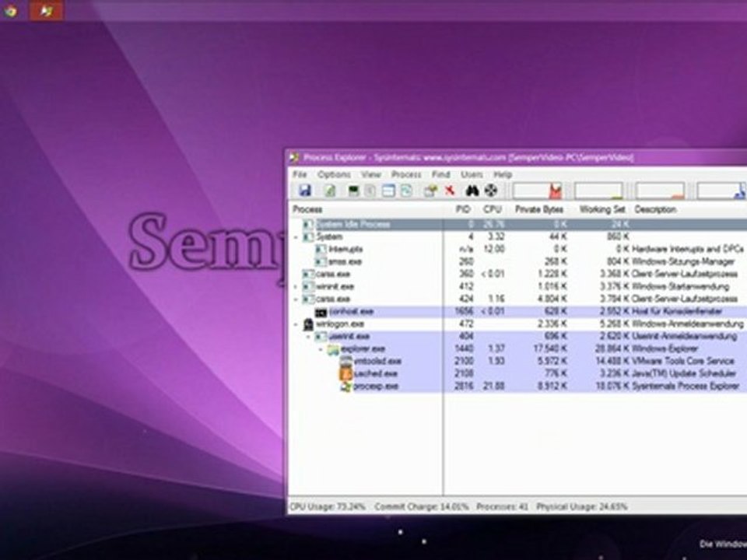747x560 pixels.
Task: Collapse the winlogon.exe tree node
Action: click(x=296, y=324)
